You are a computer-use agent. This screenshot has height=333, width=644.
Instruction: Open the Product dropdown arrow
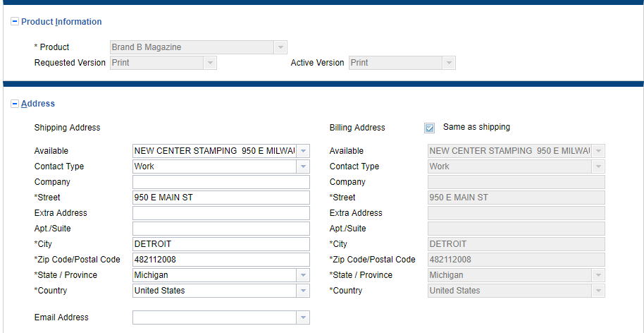280,47
